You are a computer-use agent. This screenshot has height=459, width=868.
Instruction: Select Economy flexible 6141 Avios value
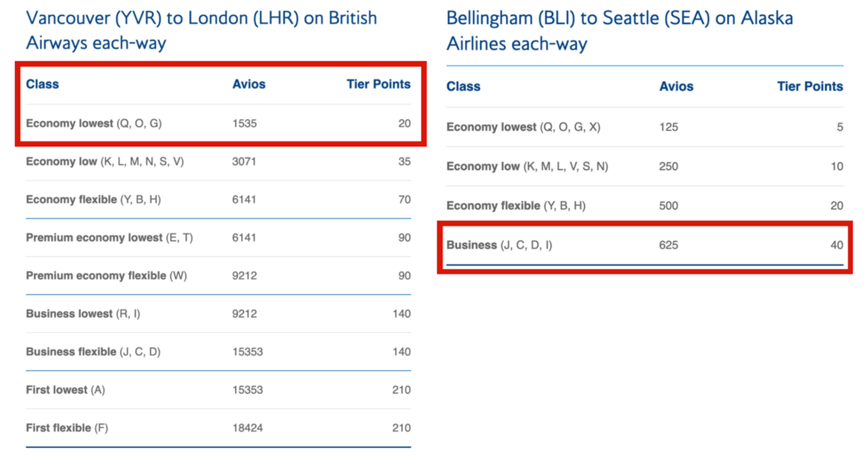click(x=244, y=199)
